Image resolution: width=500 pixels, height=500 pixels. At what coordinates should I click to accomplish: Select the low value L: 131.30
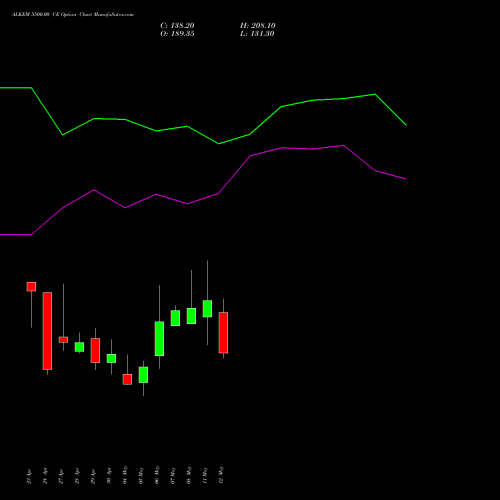tap(257, 34)
